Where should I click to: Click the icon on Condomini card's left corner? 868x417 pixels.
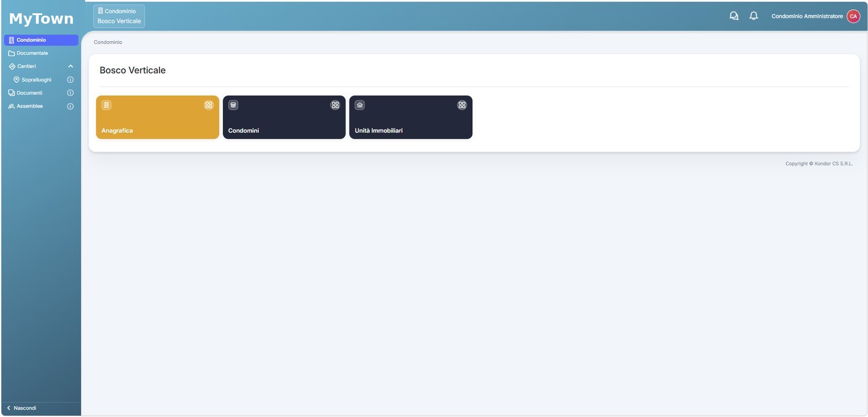[233, 105]
